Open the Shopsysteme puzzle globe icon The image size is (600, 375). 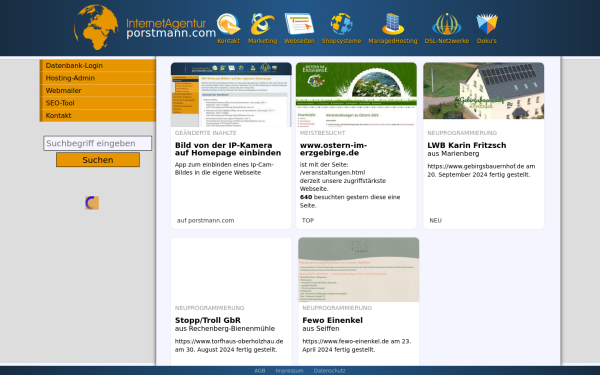click(x=341, y=24)
